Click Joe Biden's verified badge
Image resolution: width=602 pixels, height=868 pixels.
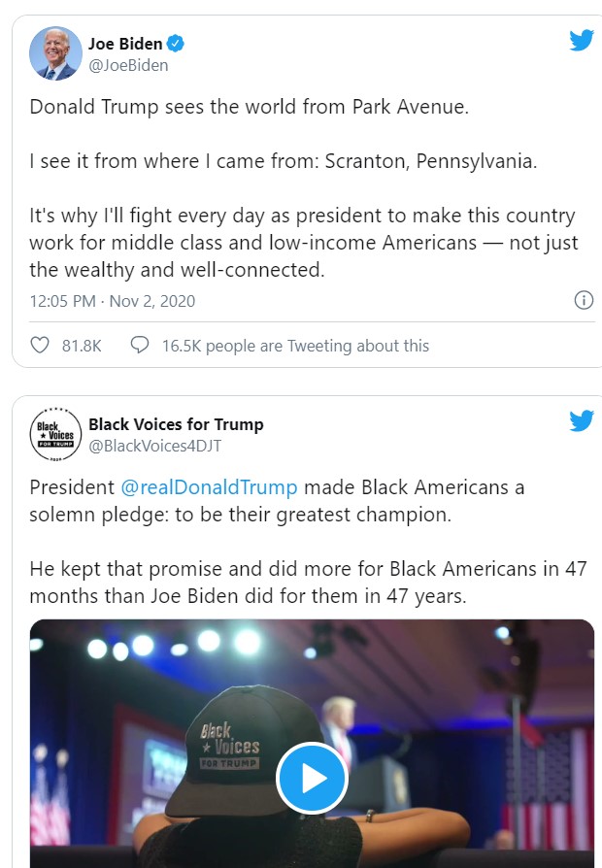[176, 44]
